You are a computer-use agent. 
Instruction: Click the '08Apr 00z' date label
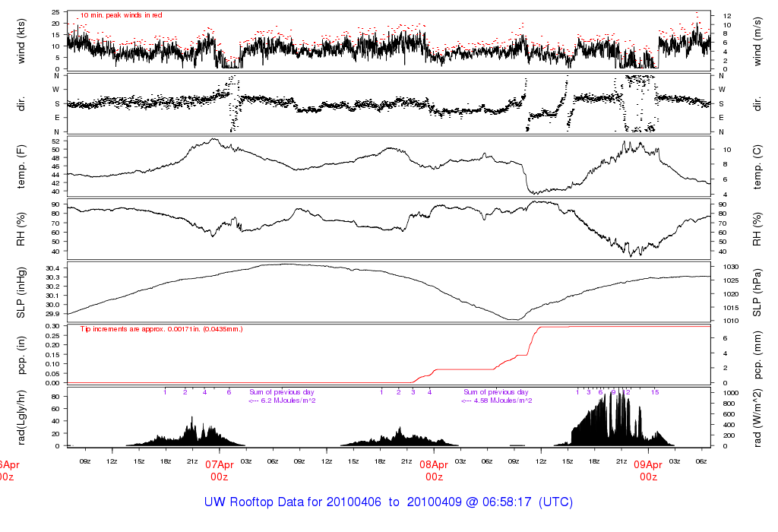click(434, 470)
